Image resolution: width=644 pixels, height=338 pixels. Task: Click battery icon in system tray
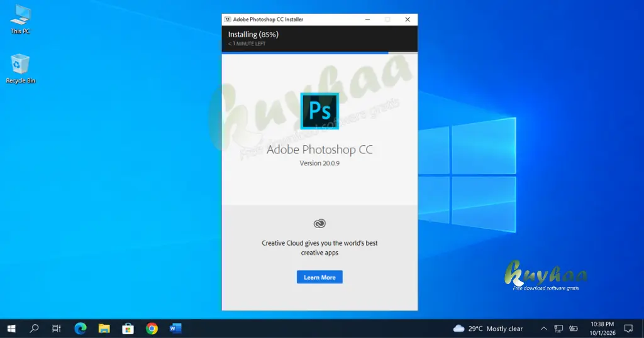pyautogui.click(x=574, y=329)
